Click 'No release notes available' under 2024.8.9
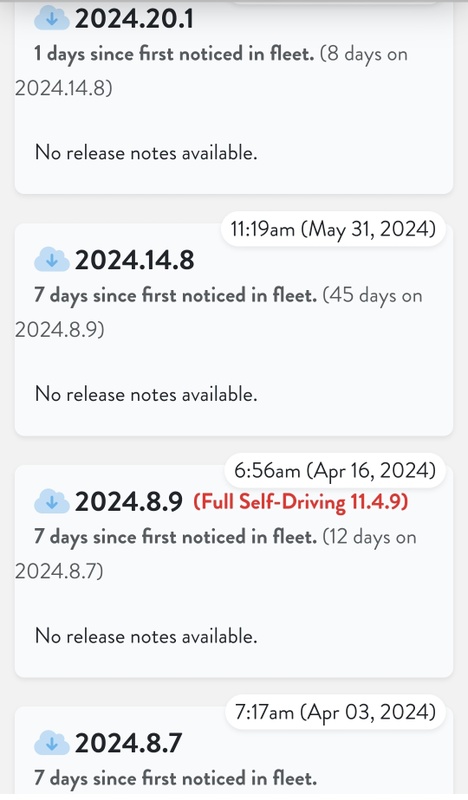 coord(146,636)
